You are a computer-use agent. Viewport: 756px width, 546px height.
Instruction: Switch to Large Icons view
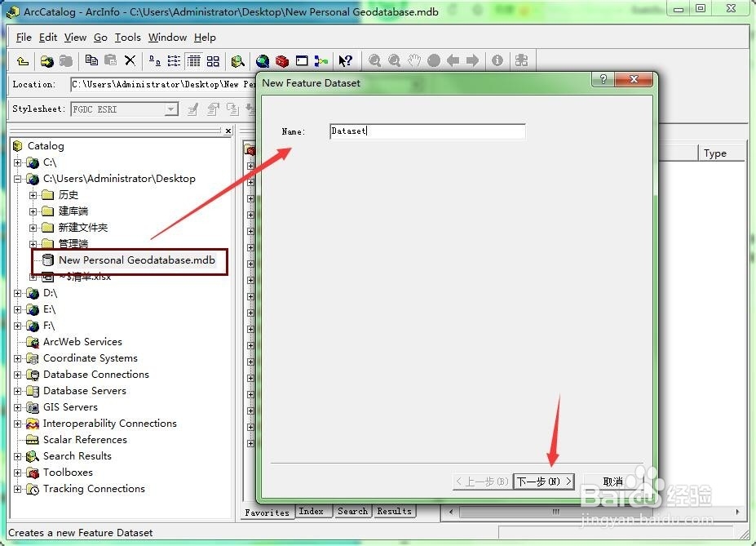pyautogui.click(x=155, y=60)
